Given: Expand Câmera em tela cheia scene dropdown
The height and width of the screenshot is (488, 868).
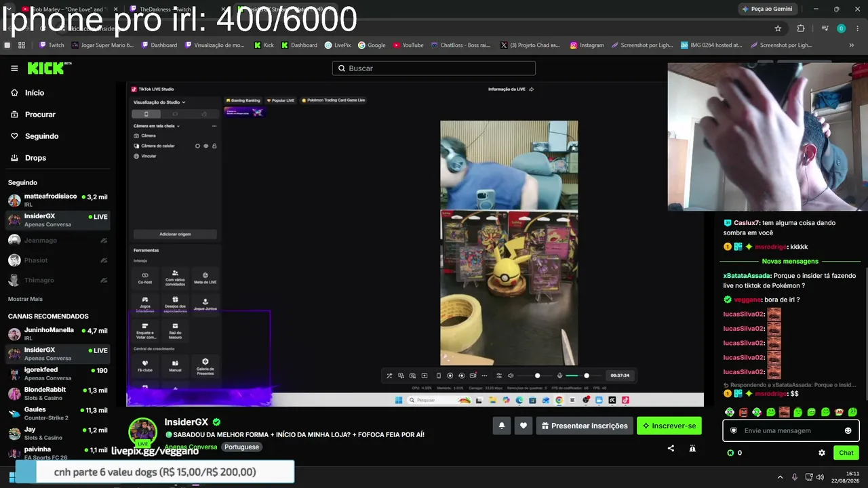Looking at the screenshot, I should pos(156,126).
